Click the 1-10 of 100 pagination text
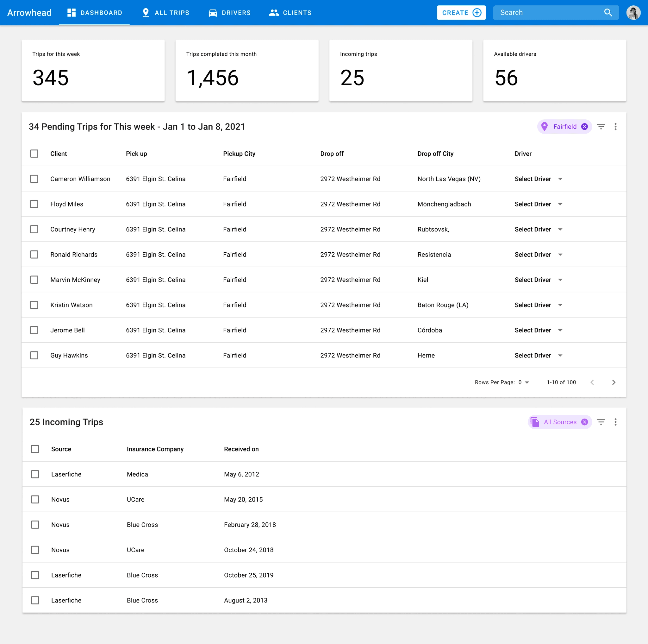Viewport: 648px width, 644px height. [561, 382]
